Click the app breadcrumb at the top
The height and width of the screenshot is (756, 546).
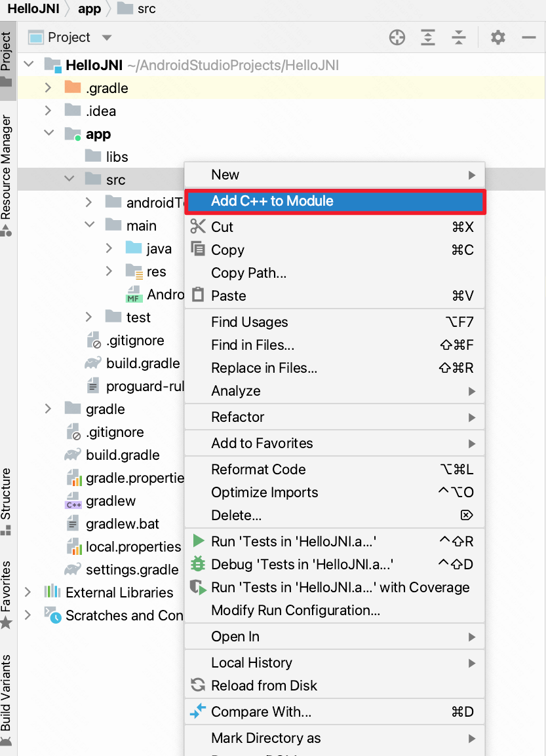point(89,9)
